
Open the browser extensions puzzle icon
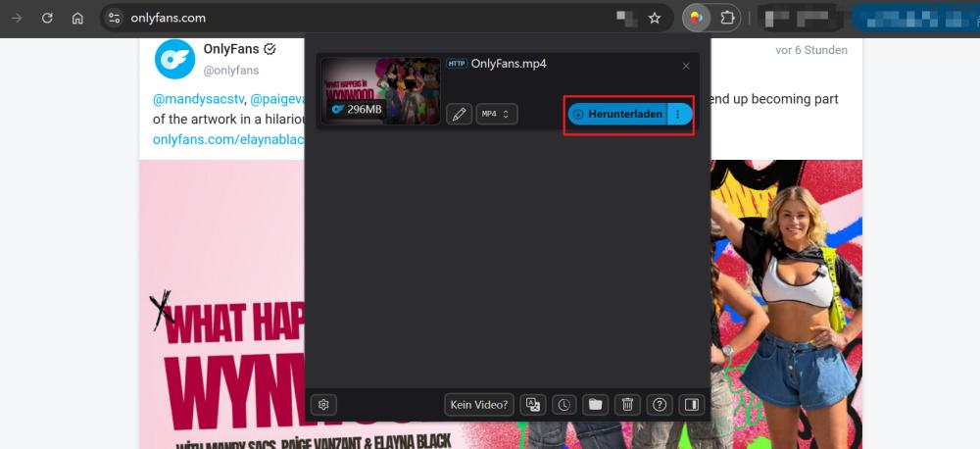click(727, 18)
